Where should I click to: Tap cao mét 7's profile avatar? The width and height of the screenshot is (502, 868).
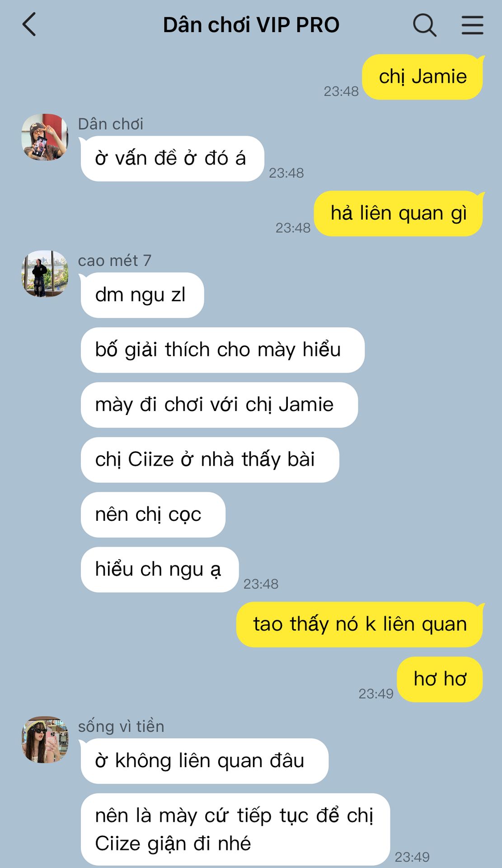tap(45, 274)
